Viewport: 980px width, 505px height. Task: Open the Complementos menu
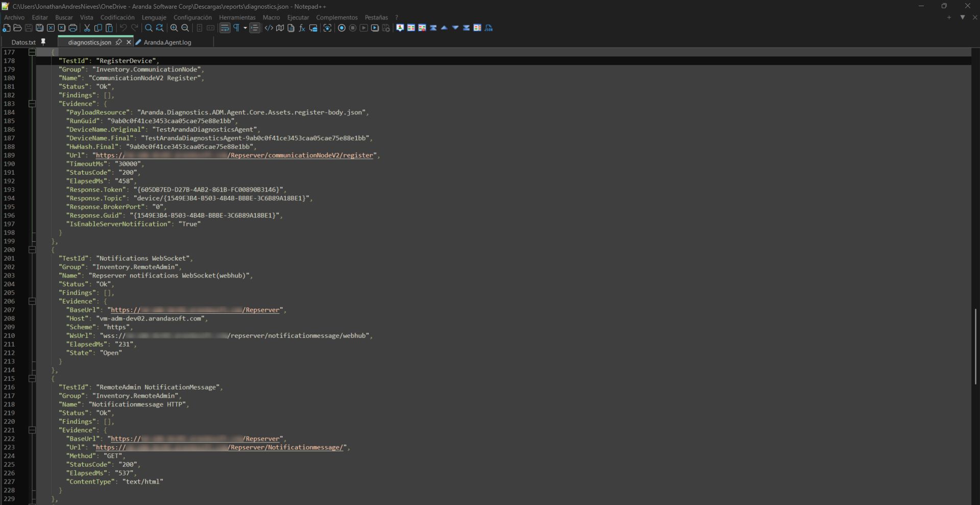337,17
